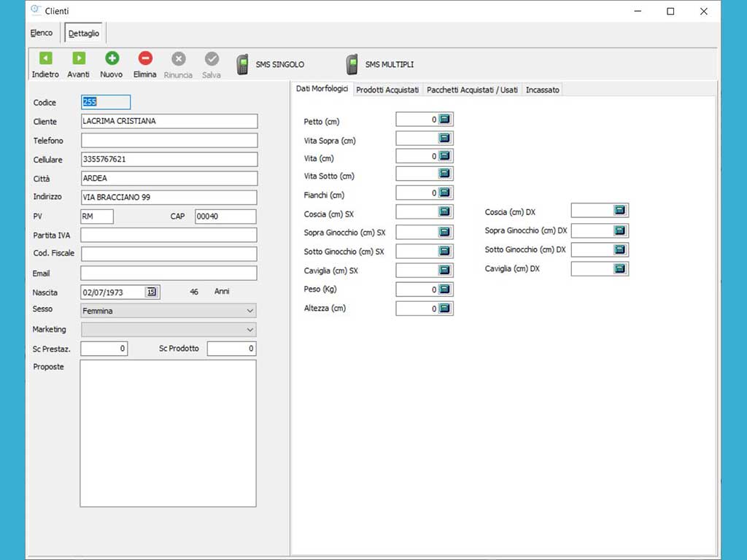Select the Telefono input field

[169, 141]
